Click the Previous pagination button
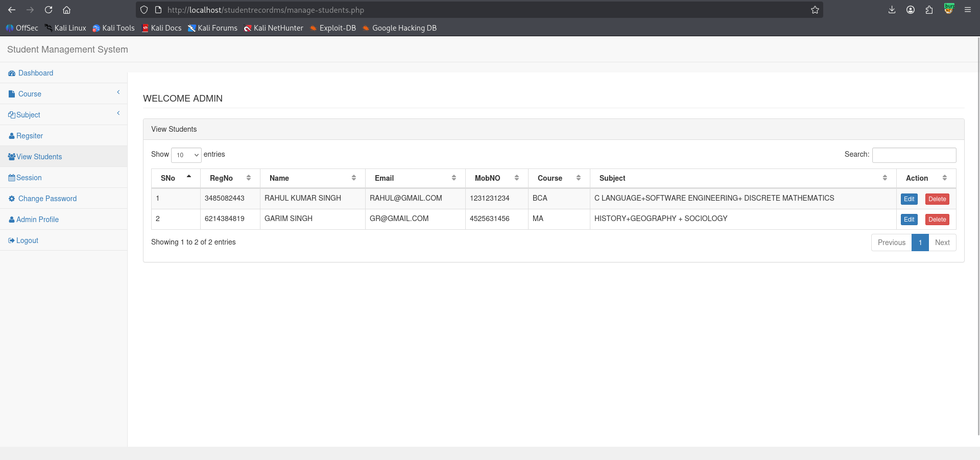This screenshot has height=460, width=980. click(892, 243)
